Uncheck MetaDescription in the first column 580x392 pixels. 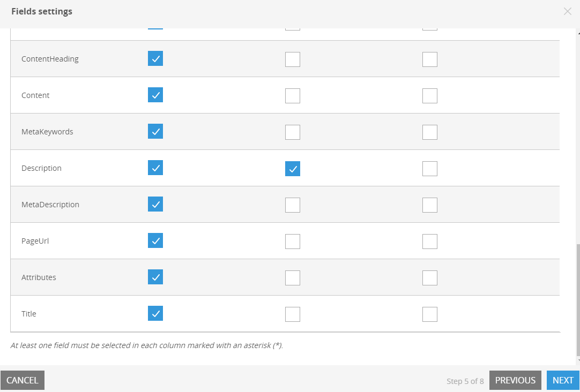[x=155, y=205]
